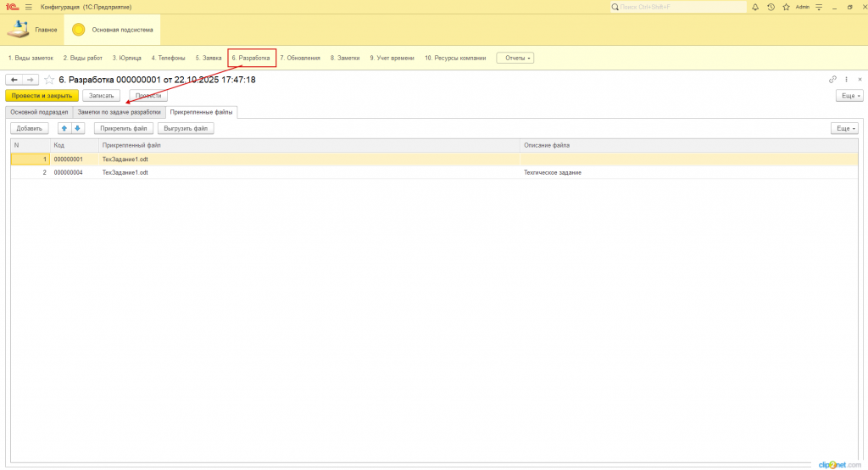Go back with the left arrow
Image resolution: width=868 pixels, height=470 pixels.
click(14, 80)
